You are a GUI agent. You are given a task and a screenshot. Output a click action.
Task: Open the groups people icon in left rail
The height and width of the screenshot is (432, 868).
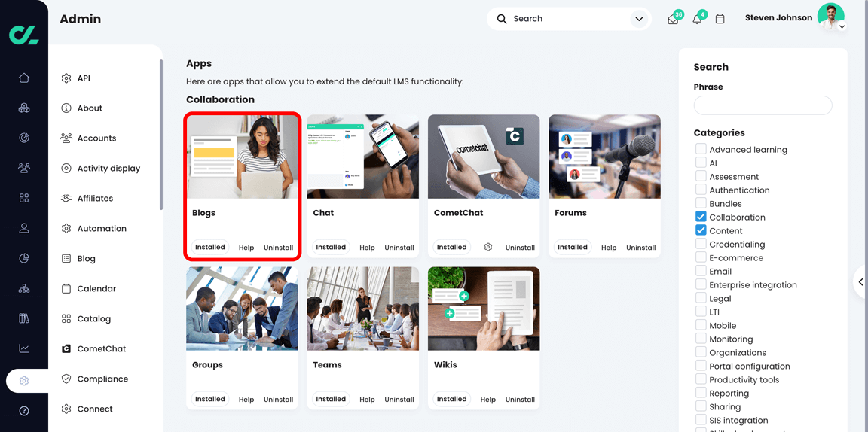point(24,168)
